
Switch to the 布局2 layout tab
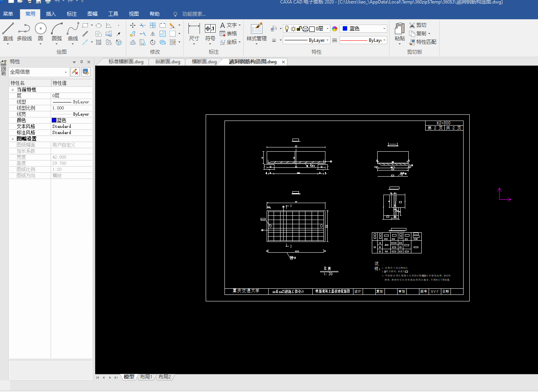point(165,377)
